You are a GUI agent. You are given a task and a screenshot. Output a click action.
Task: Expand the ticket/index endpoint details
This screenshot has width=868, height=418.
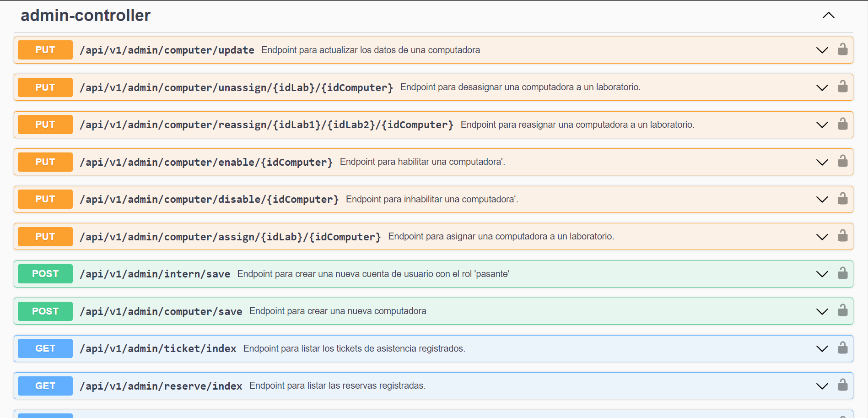coord(822,348)
